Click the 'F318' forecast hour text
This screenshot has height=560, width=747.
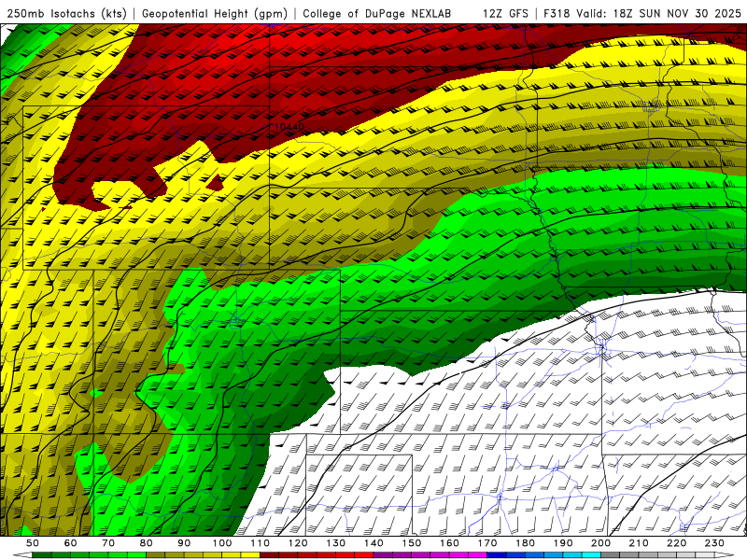pos(556,14)
